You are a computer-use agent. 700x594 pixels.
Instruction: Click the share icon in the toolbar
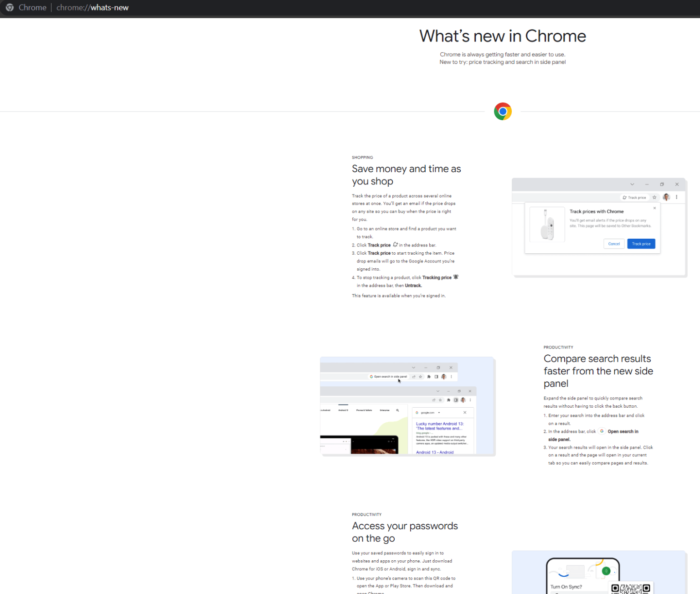(413, 377)
